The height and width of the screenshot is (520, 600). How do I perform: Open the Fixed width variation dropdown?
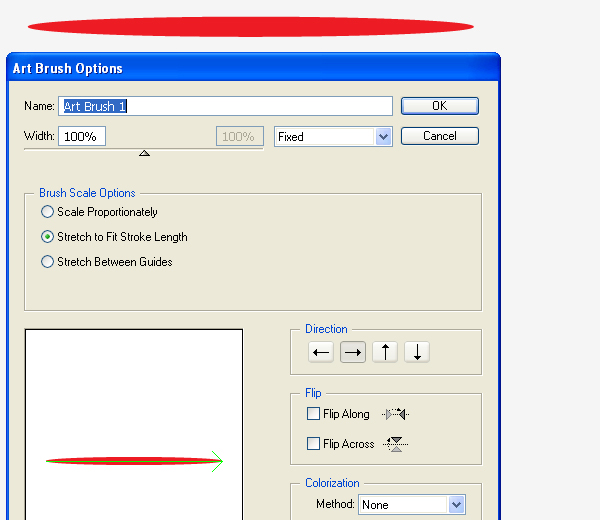333,137
